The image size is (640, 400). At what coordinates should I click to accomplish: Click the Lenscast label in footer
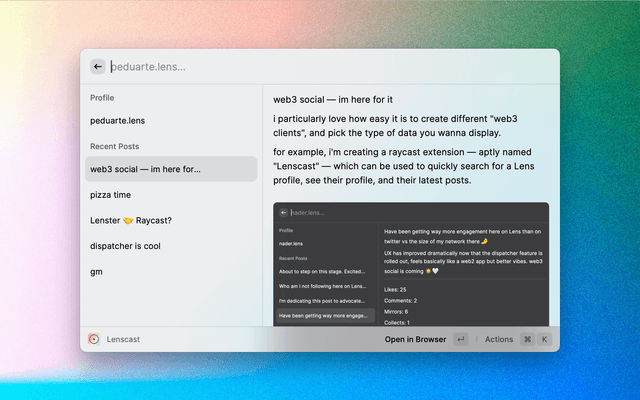[x=123, y=339]
